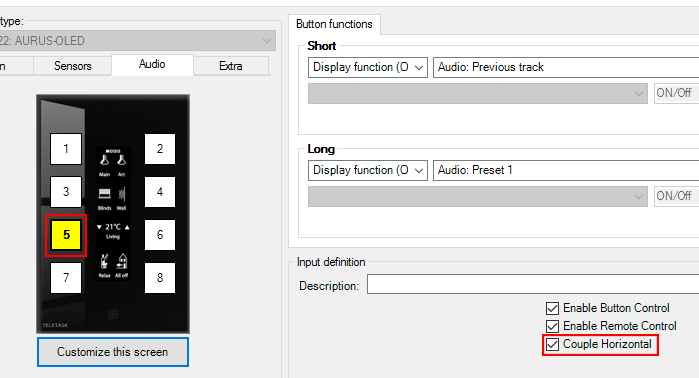Viewport: 699px width, 378px height.
Task: Click the All off icon on OLED display
Action: (122, 261)
